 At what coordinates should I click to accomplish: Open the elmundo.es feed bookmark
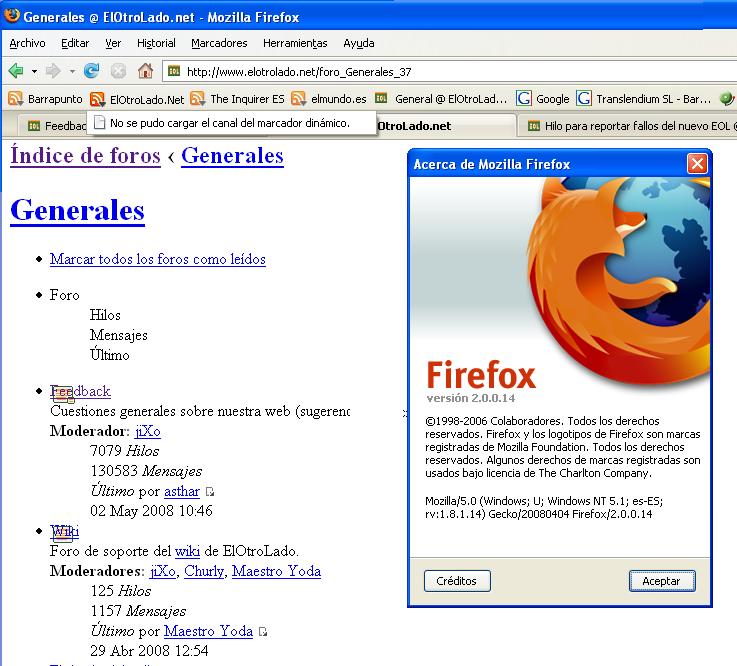pos(329,99)
